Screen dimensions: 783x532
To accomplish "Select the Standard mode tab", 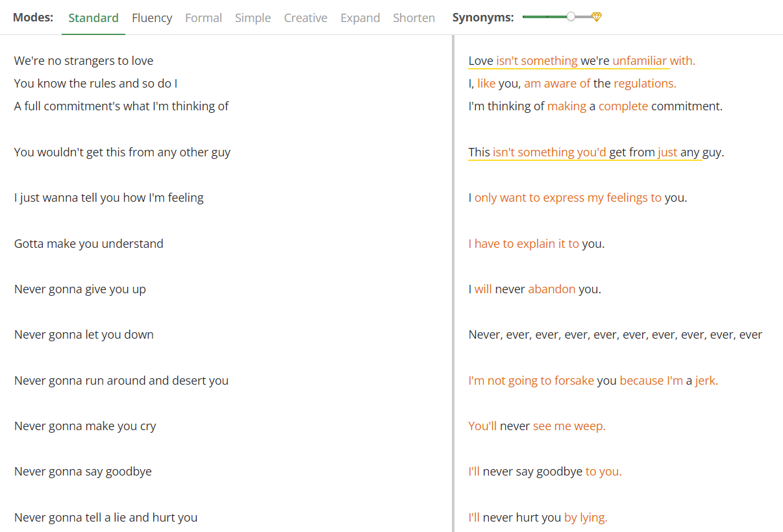I will 93,18.
